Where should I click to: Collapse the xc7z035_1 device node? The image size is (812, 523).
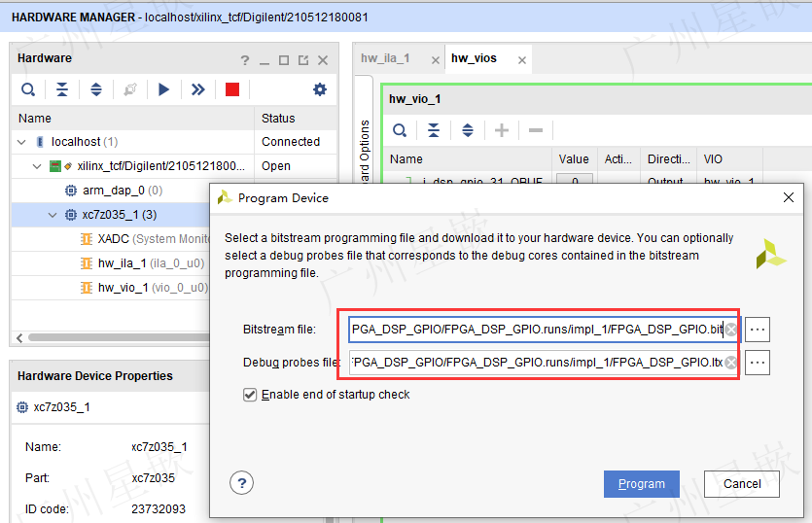[x=53, y=215]
